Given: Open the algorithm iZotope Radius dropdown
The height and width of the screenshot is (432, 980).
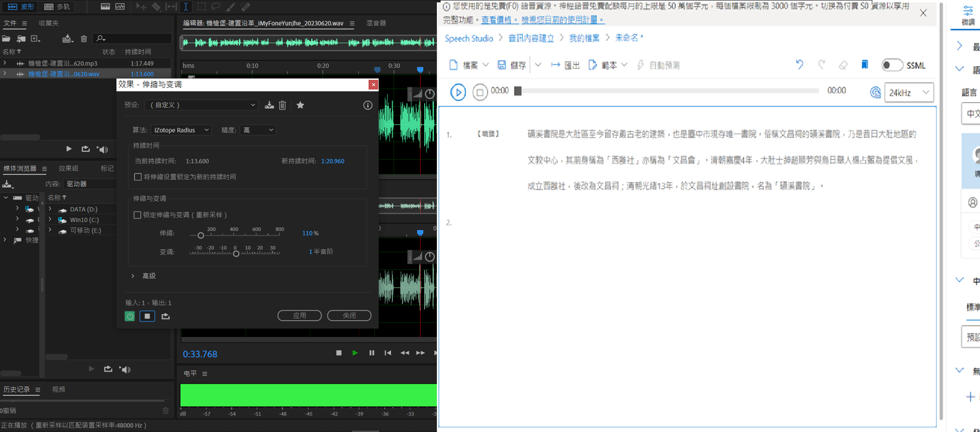Looking at the screenshot, I should pyautogui.click(x=181, y=130).
